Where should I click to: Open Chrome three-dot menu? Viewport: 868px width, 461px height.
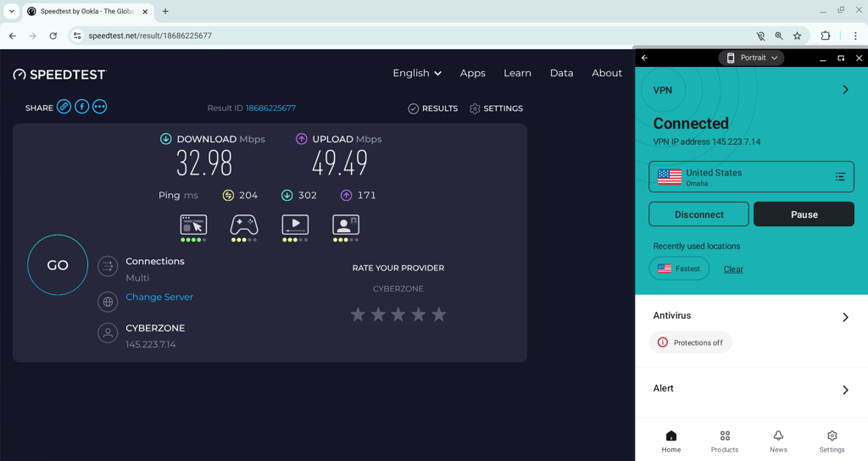(x=855, y=36)
